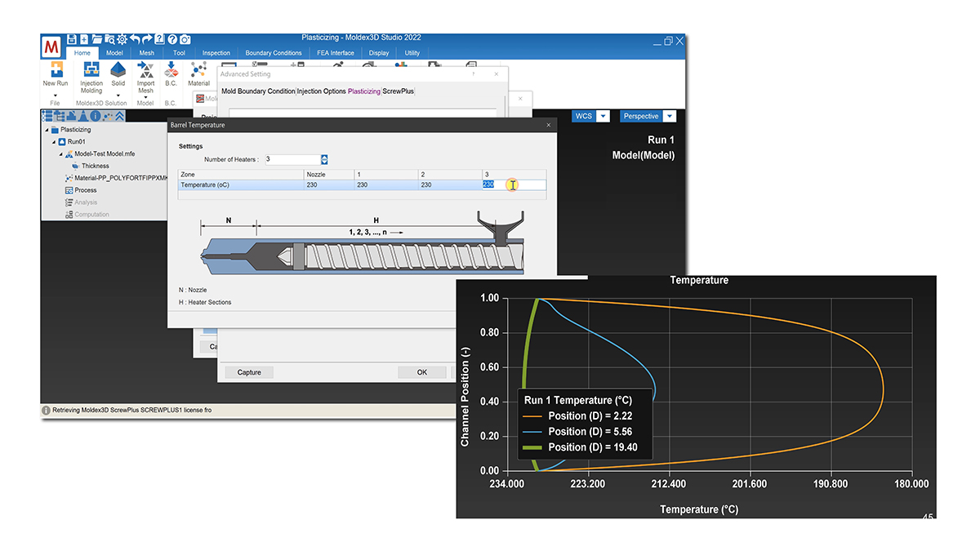
Task: Click the New Run icon
Action: click(56, 70)
